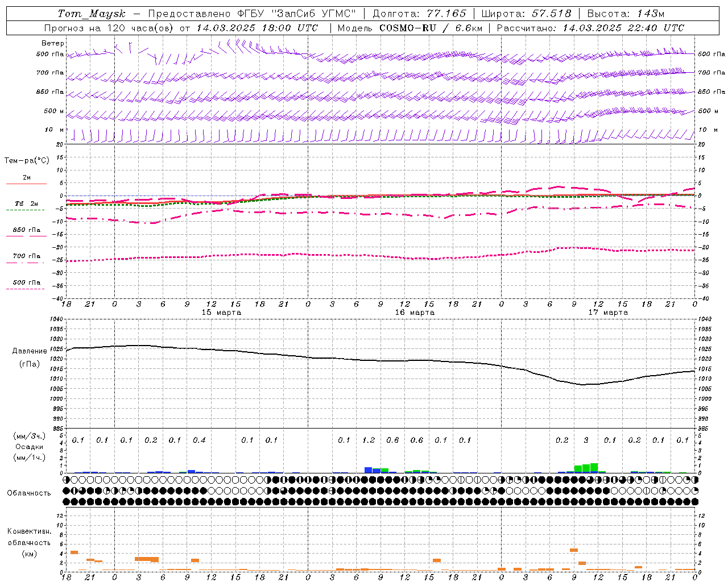Click the station name Tom_Maysk
728x582 pixels.
(92, 14)
